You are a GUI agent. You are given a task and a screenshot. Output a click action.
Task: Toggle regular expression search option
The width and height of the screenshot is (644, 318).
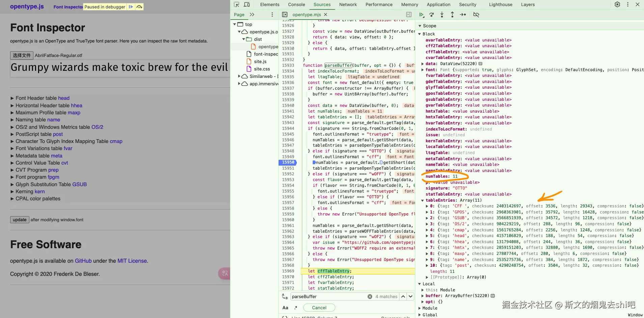pos(296,308)
